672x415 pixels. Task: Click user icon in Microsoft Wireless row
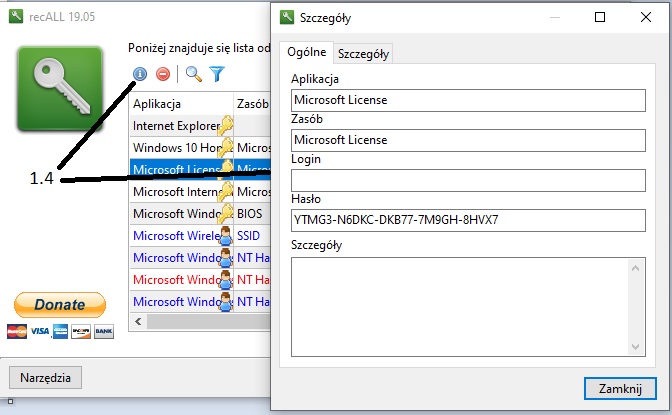point(226,235)
